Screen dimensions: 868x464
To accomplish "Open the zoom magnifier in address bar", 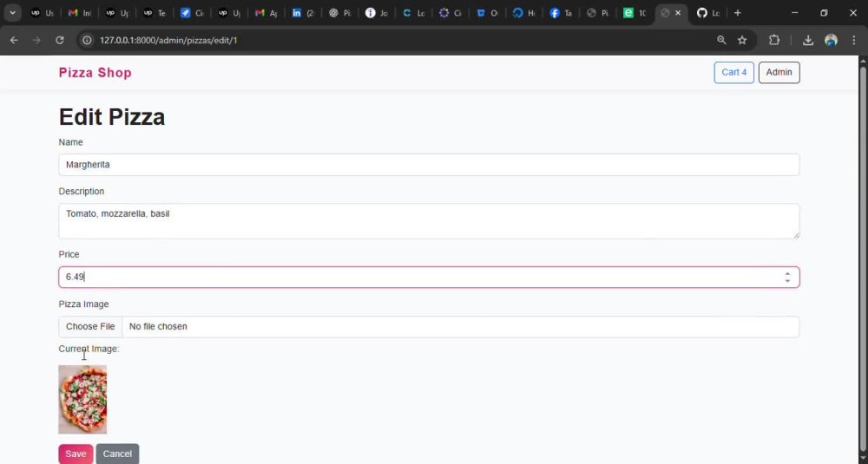I will tap(721, 41).
